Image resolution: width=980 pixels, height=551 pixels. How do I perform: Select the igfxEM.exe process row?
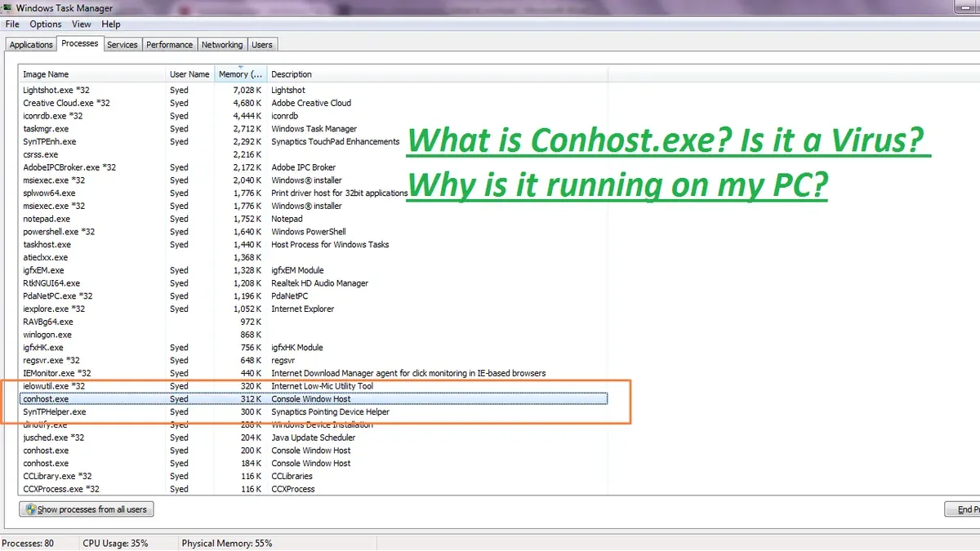(x=314, y=270)
